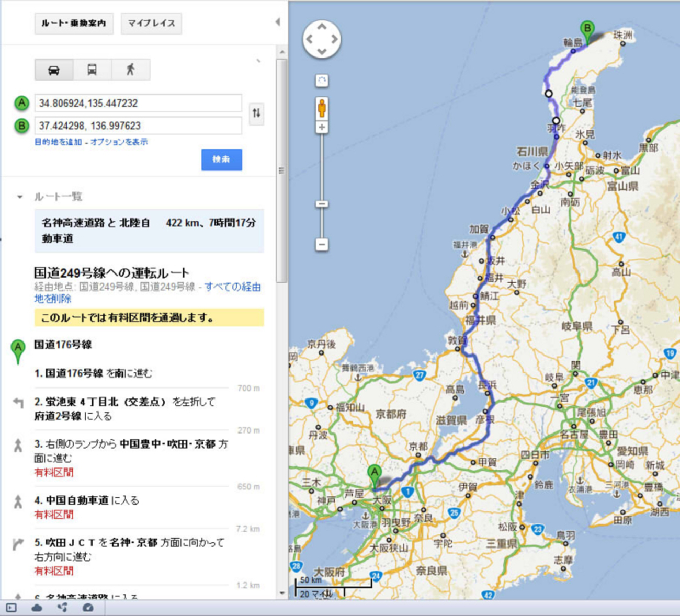Click step 1 国道176号線 を南に進む

coord(94,373)
